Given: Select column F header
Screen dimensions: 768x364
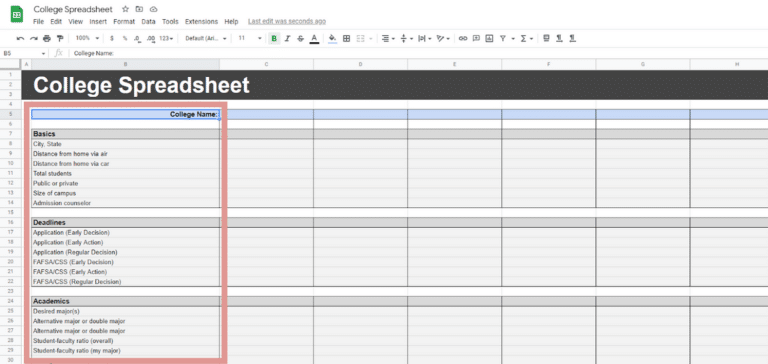Looking at the screenshot, I should [549, 64].
